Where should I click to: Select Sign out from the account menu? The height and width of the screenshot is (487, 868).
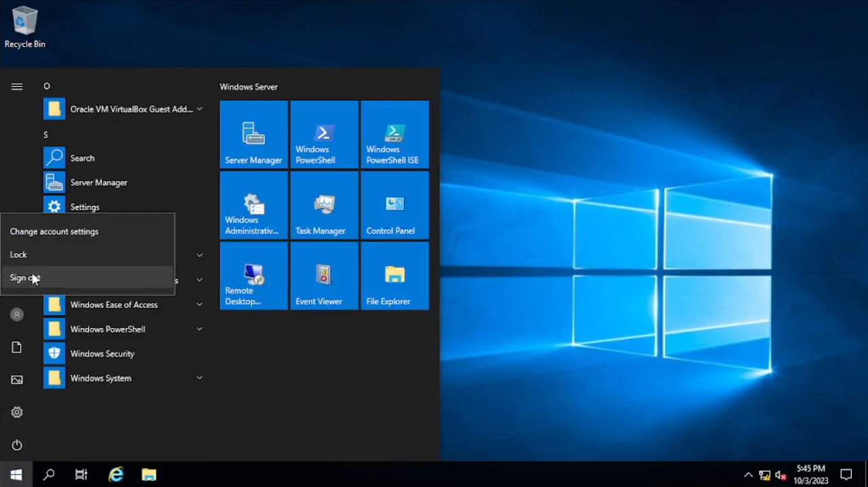click(x=25, y=278)
